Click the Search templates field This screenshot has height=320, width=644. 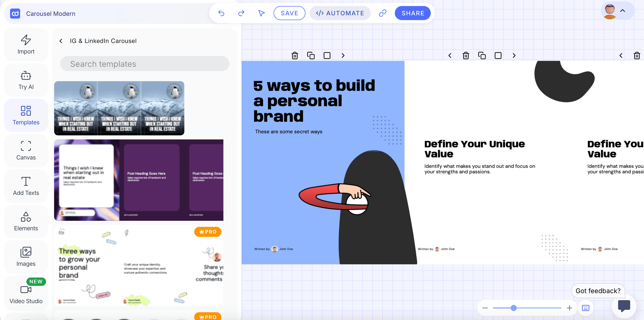point(145,64)
